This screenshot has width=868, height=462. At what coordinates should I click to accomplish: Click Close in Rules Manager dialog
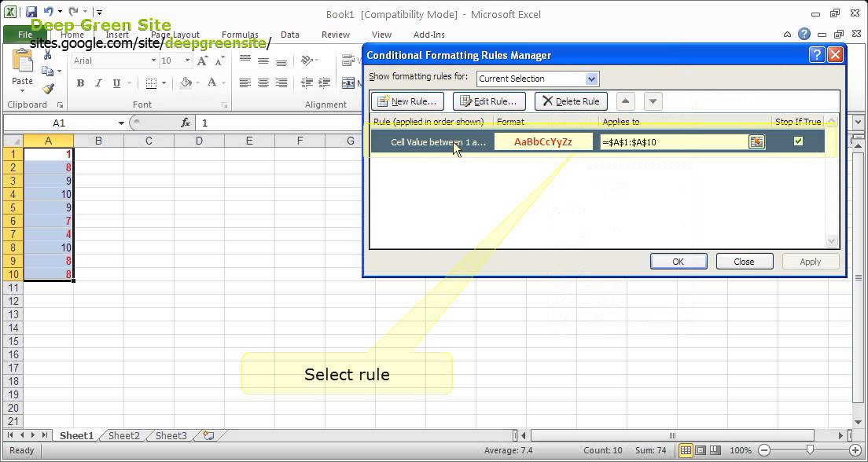point(744,262)
